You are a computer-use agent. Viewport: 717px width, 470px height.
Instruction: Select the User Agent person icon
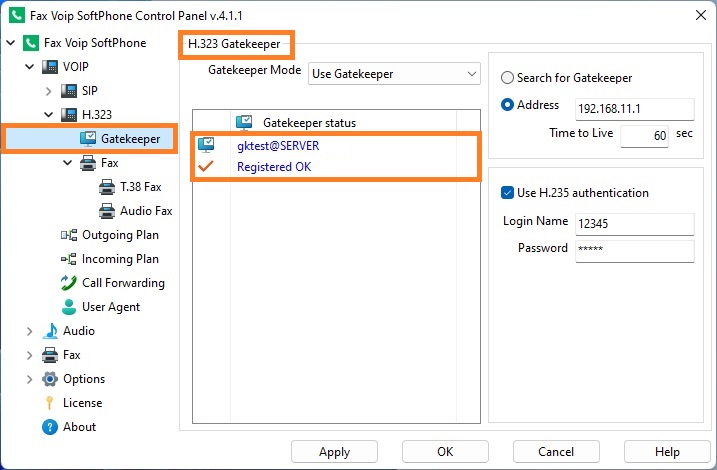pyautogui.click(x=69, y=307)
